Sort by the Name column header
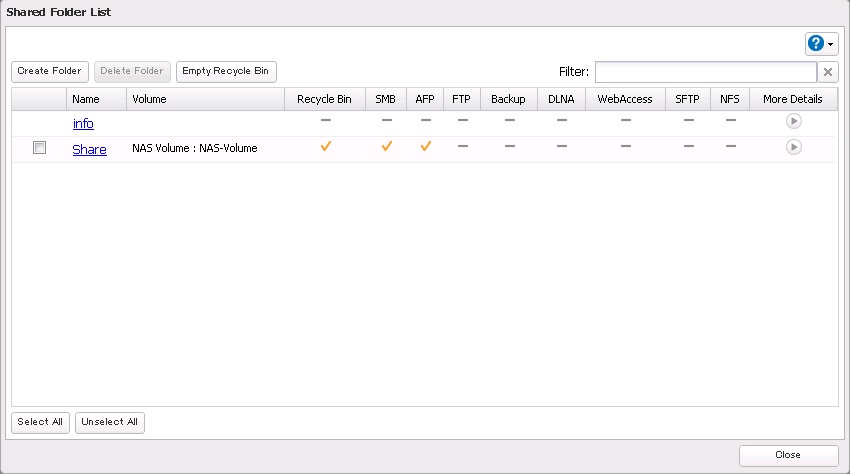Screen dimensions: 850x474 pyautogui.click(x=86, y=99)
